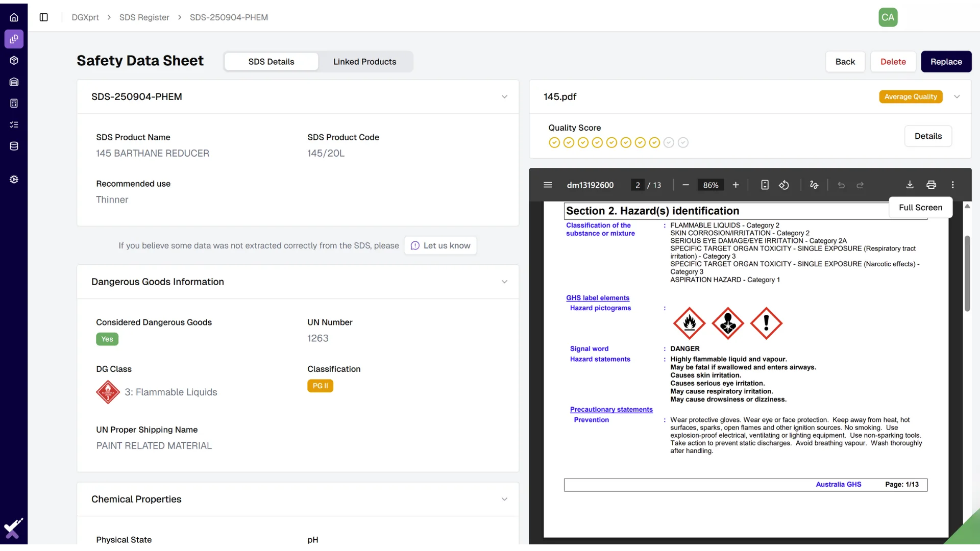Open the stacked layers sidebar icon
This screenshot has height=551, width=980.
click(x=14, y=82)
